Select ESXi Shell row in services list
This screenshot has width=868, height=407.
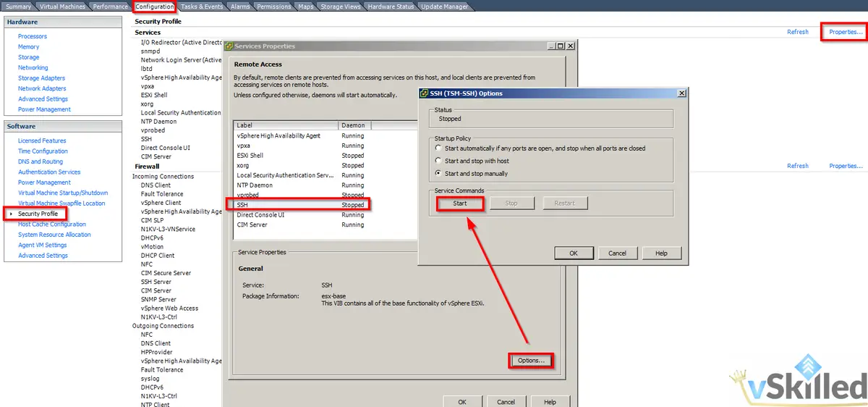[x=325, y=156]
